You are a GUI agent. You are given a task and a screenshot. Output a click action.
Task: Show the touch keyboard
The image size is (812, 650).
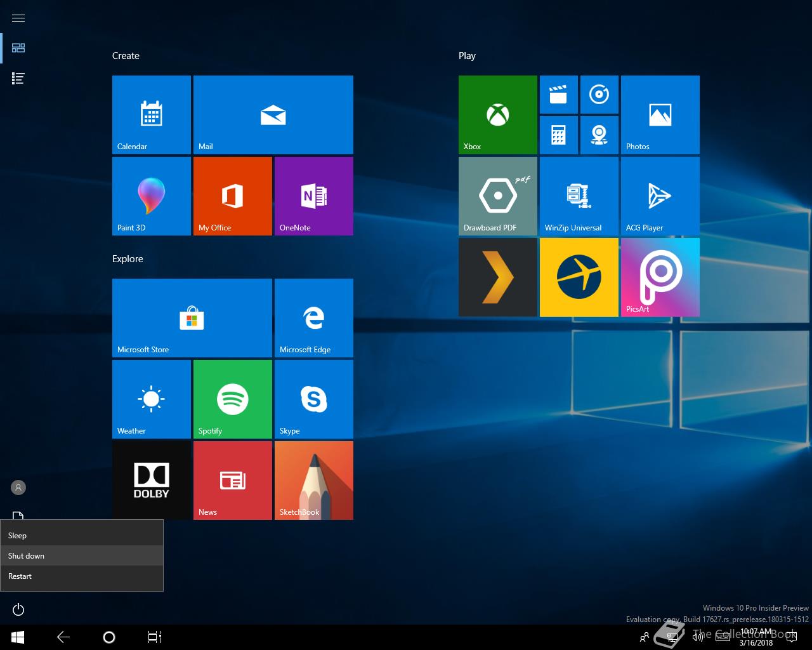[x=723, y=637]
